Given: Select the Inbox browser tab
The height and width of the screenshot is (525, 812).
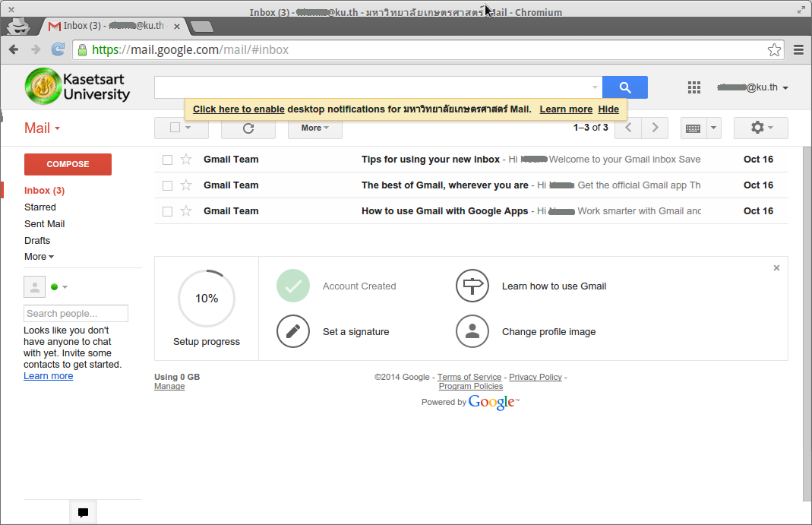Looking at the screenshot, I should point(114,26).
